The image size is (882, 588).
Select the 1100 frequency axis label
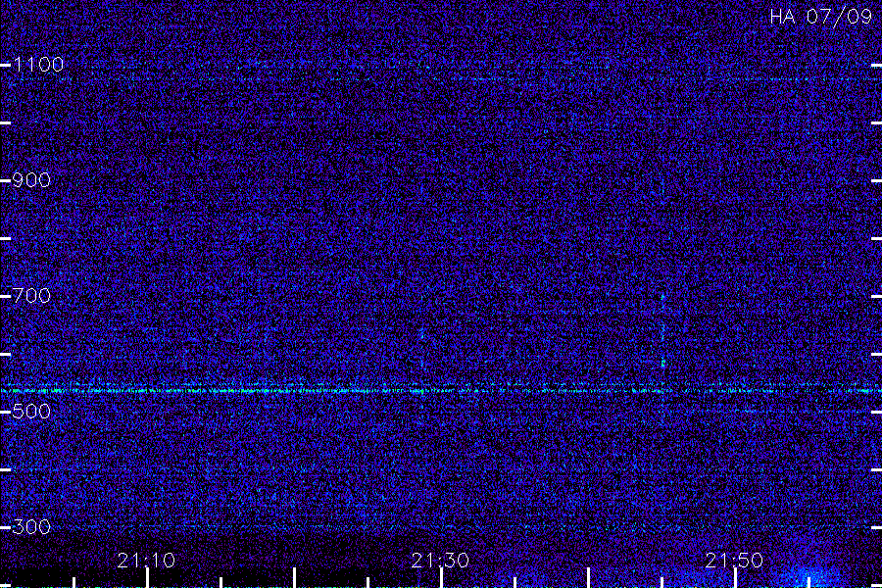pyautogui.click(x=38, y=65)
